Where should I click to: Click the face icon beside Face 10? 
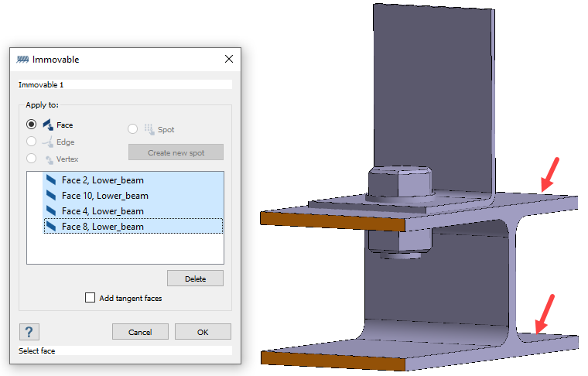coord(52,196)
